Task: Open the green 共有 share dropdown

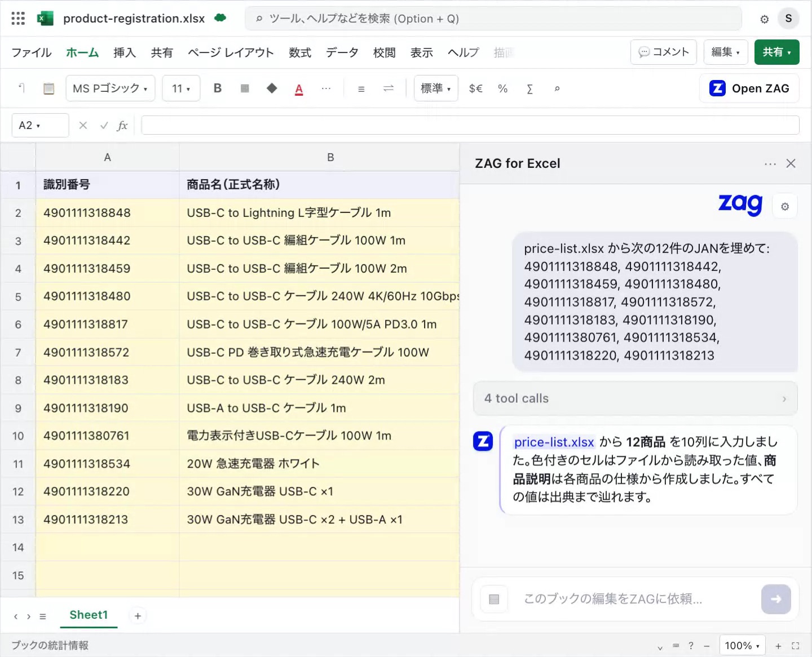Action: click(x=777, y=52)
